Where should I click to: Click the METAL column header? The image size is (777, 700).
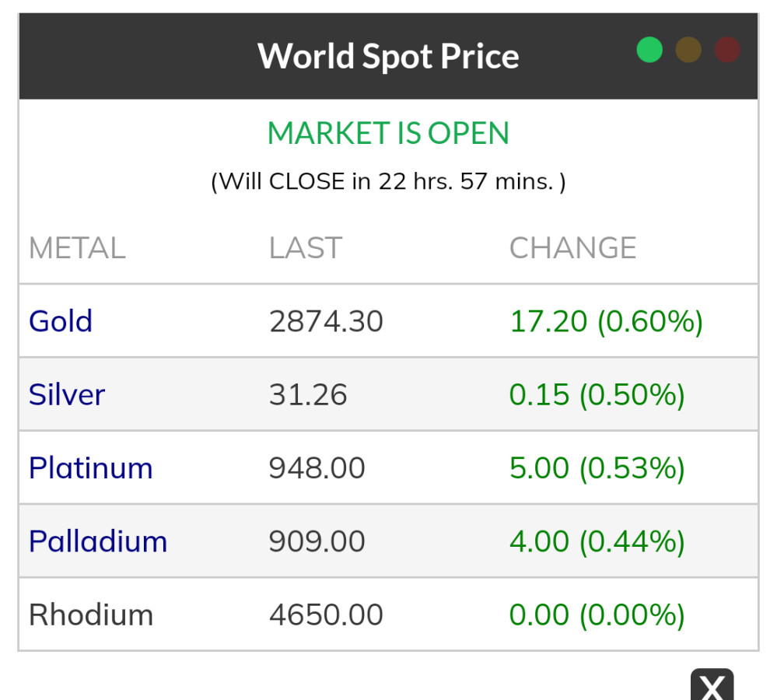pyautogui.click(x=77, y=248)
